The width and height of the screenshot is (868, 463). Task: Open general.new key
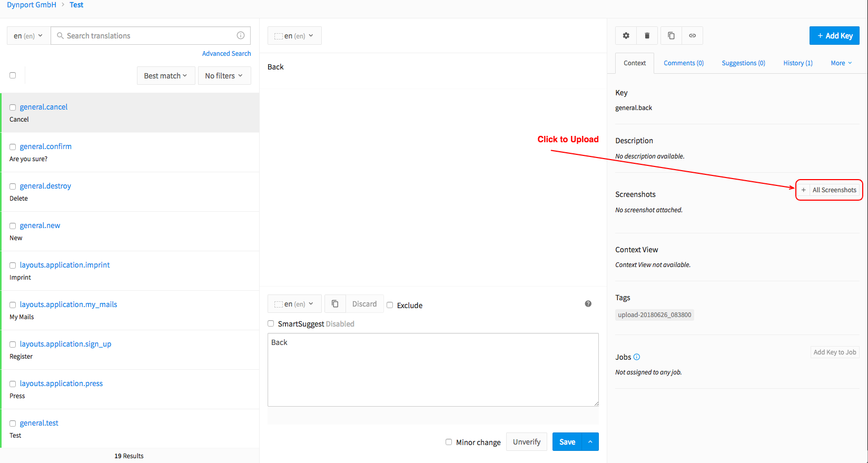(40, 225)
